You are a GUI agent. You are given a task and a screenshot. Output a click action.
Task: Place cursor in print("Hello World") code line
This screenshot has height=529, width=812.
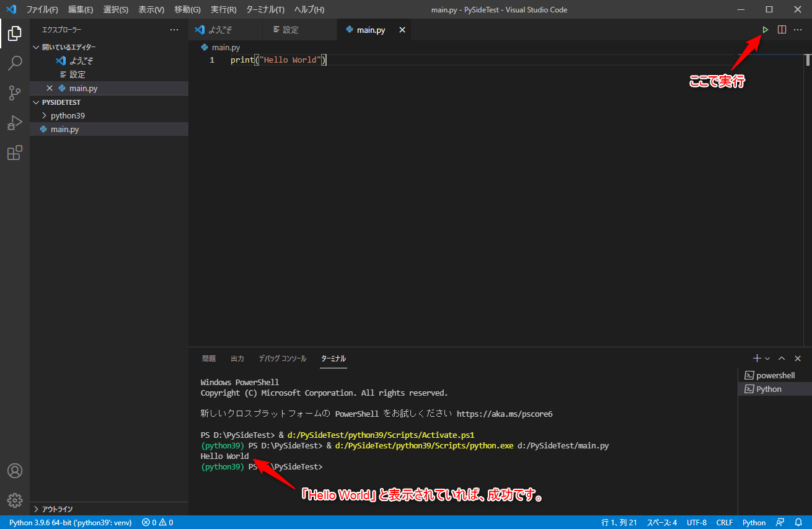coord(278,60)
